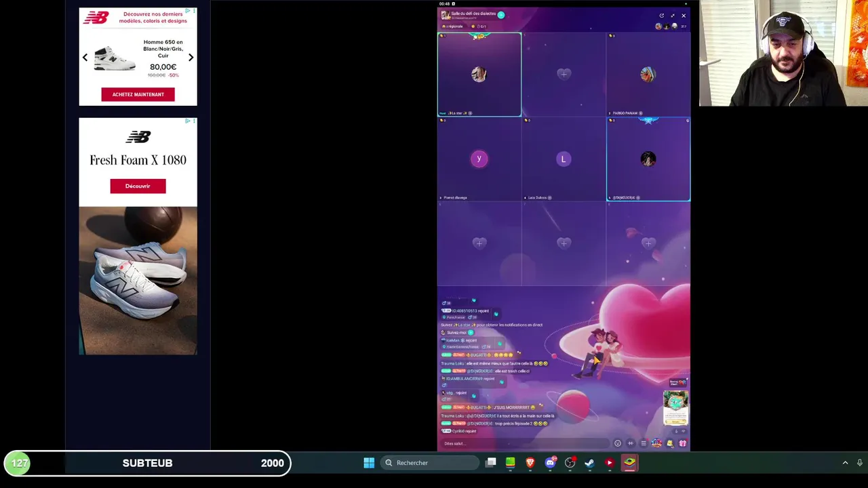Click the share icon in room header

662,16
